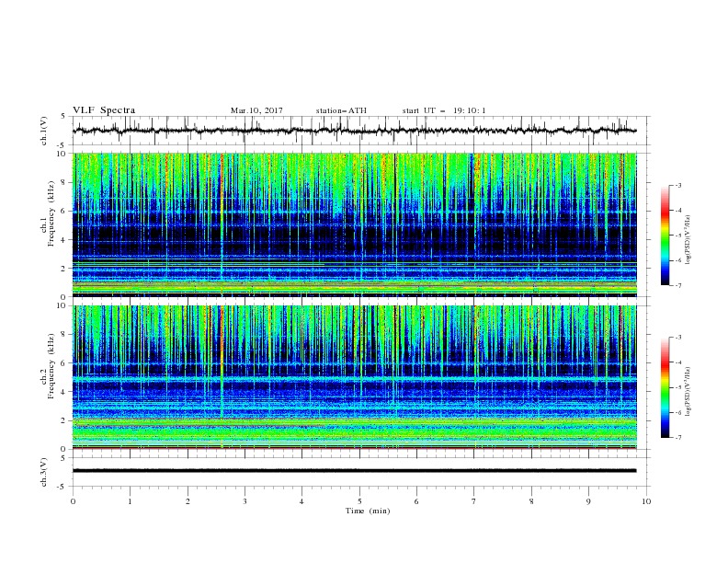The image size is (728, 563).
Task: Click the "VLF Spectra" plot title
Action: tap(104, 110)
